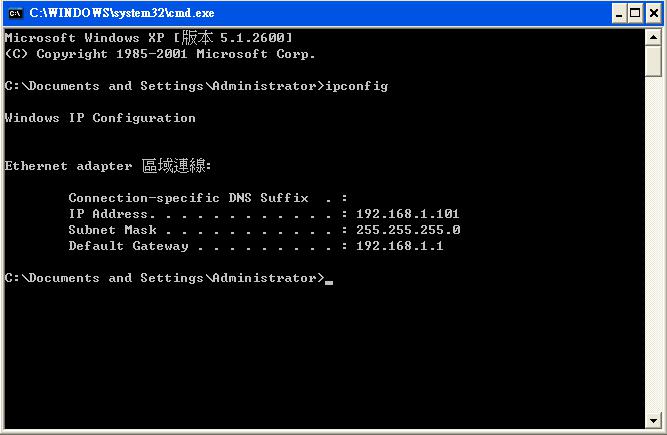Image resolution: width=667 pixels, height=435 pixels.
Task: Minimize the command prompt window
Action: click(619, 14)
